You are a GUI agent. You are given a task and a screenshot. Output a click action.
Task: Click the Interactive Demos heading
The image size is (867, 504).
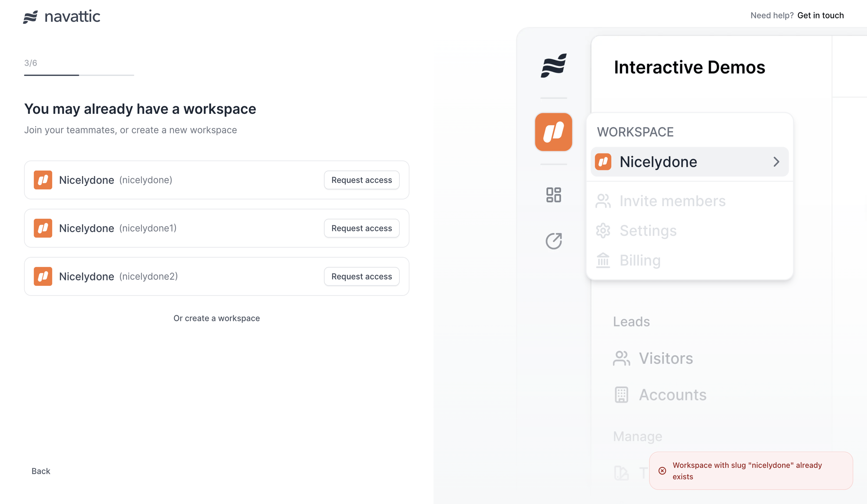click(x=689, y=68)
